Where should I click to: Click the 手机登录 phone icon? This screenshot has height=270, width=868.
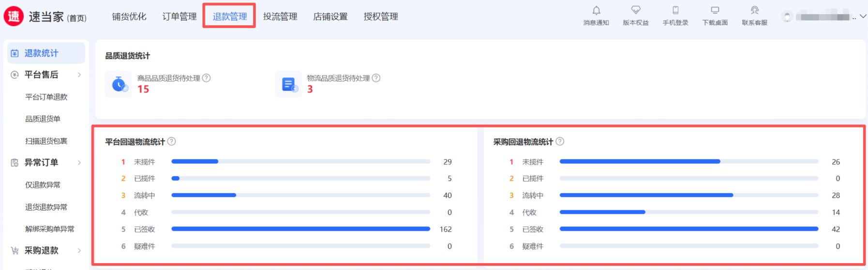(x=675, y=11)
